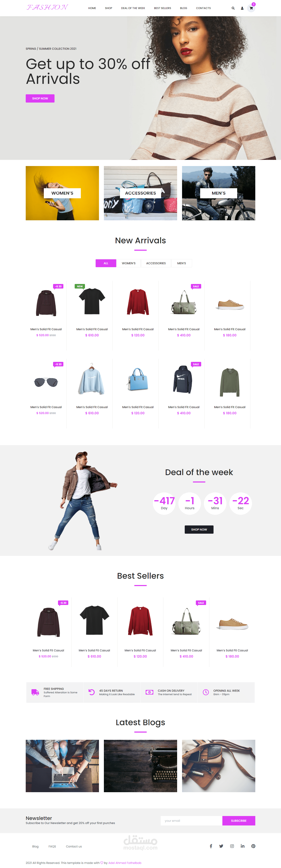
Task: Open the Twitter social icon
Action: 221,846
